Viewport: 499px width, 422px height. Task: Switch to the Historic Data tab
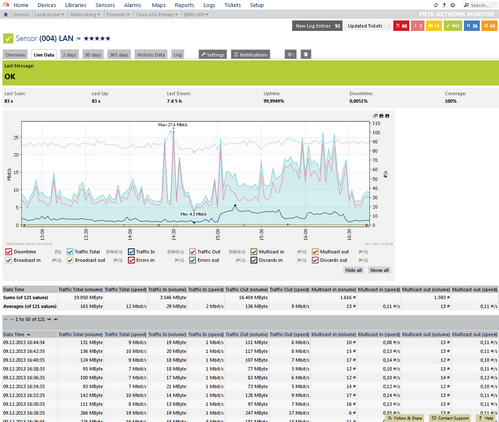coord(151,55)
